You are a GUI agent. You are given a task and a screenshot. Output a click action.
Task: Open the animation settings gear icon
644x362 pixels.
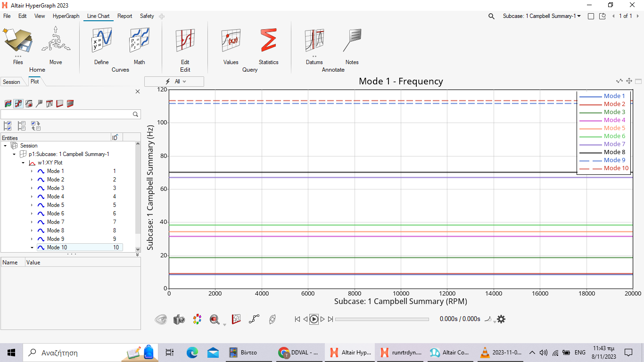501,319
